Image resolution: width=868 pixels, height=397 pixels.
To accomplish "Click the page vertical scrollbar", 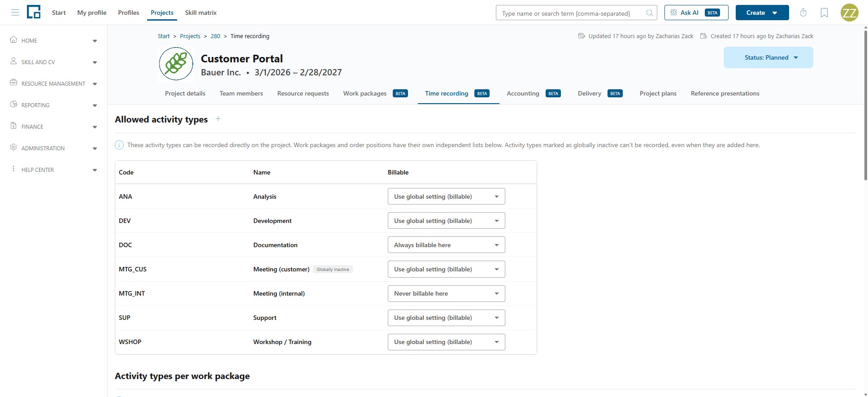I will (x=865, y=105).
